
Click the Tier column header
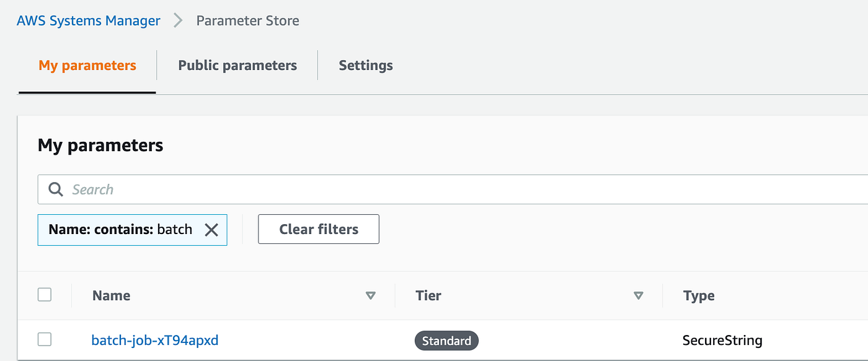pos(428,296)
